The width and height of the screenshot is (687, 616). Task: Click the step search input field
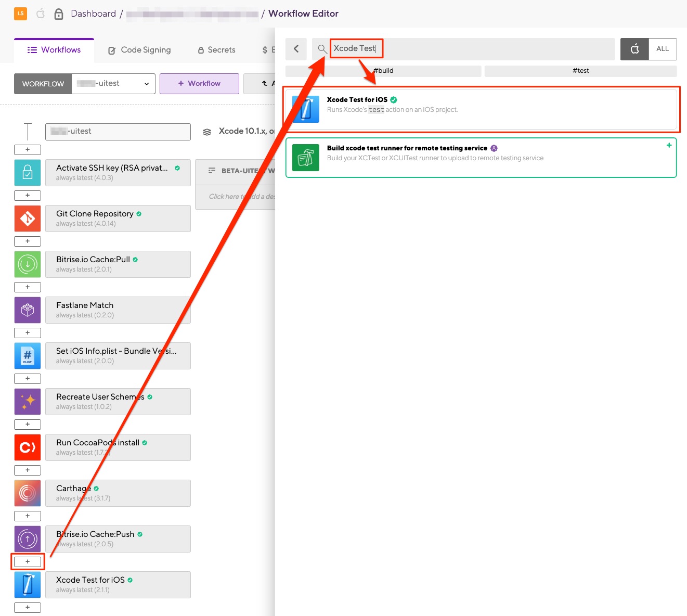point(468,49)
